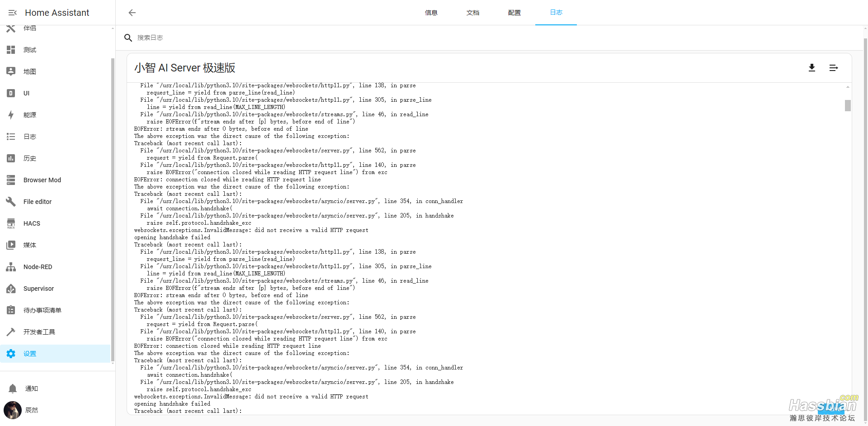The width and height of the screenshot is (868, 426).
Task: Click the search magnifier icon
Action: pos(128,38)
